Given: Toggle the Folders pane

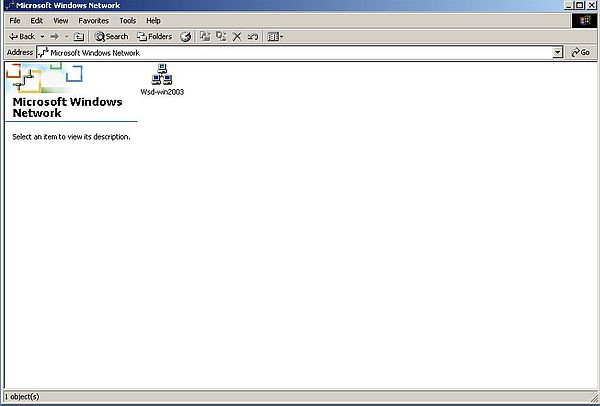Looking at the screenshot, I should coord(155,36).
